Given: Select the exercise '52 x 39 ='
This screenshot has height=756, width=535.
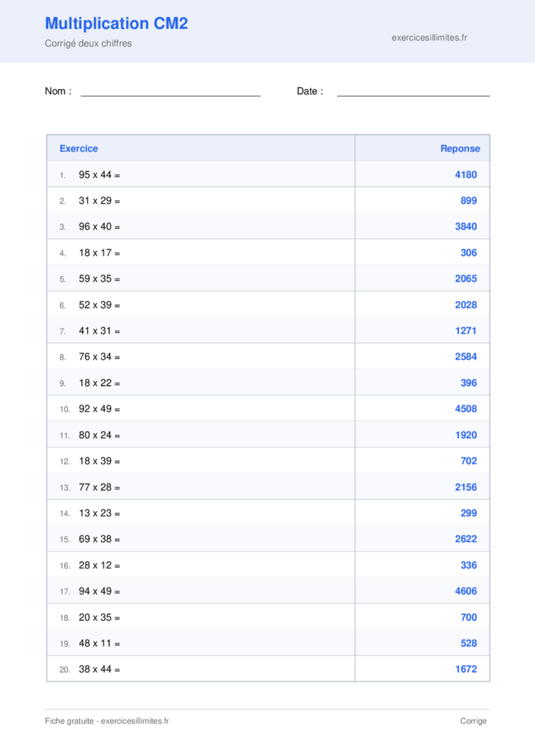Looking at the screenshot, I should (x=99, y=305).
